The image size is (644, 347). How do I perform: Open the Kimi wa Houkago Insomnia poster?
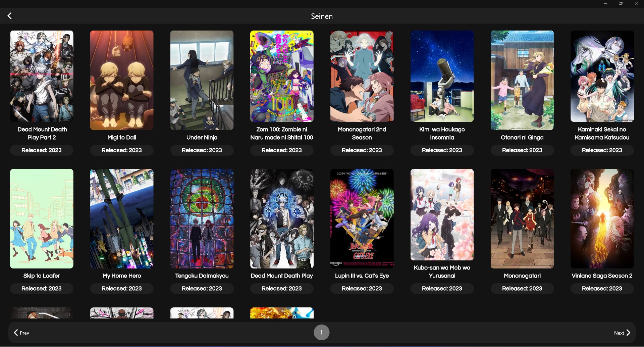click(x=442, y=76)
